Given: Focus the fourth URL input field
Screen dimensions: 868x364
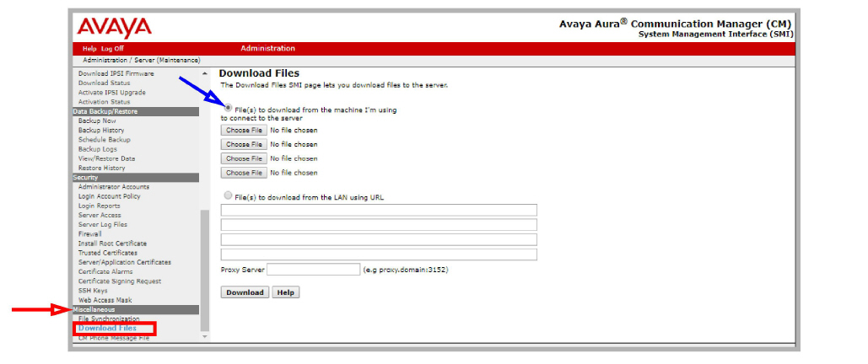Looking at the screenshot, I should click(x=379, y=254).
